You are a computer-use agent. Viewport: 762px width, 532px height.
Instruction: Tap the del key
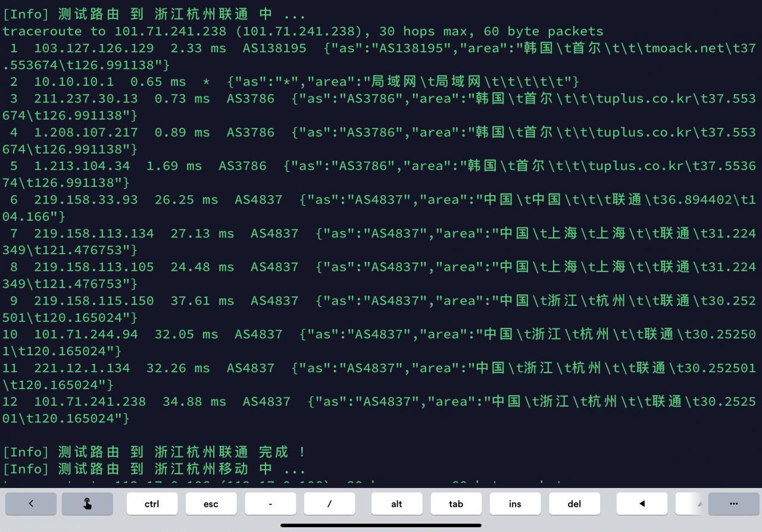(574, 504)
